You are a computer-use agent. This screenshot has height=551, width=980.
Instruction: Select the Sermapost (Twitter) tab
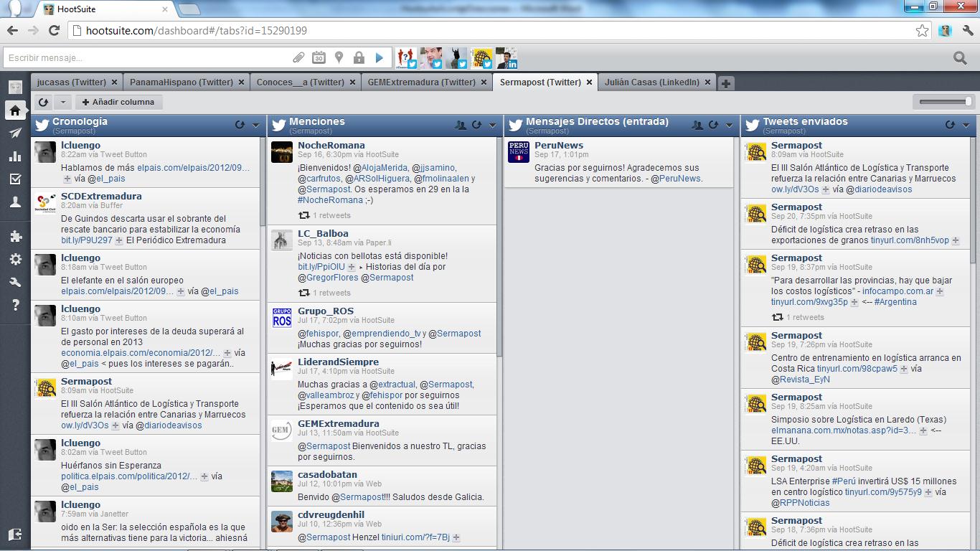click(540, 83)
